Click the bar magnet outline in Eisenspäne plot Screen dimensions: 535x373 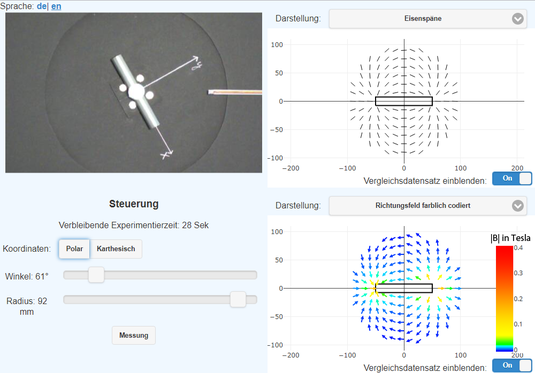(404, 101)
